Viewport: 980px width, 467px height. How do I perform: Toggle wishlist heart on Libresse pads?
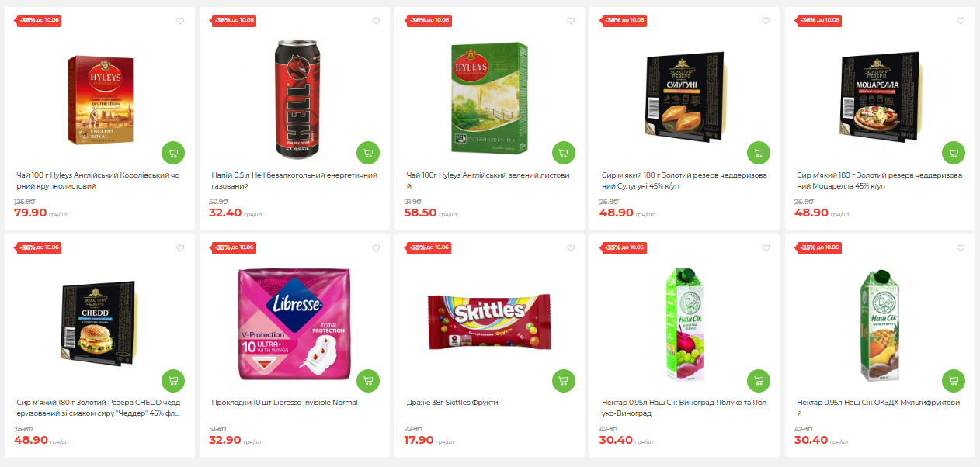(x=376, y=248)
